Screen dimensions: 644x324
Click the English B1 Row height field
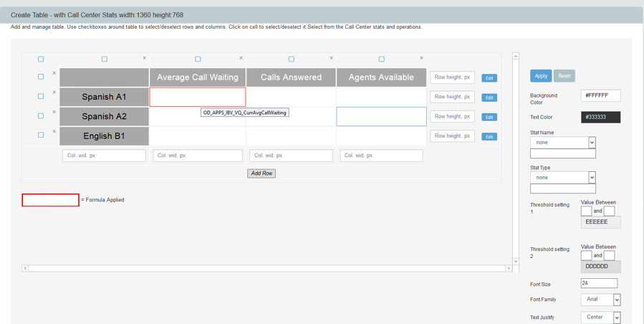click(452, 136)
